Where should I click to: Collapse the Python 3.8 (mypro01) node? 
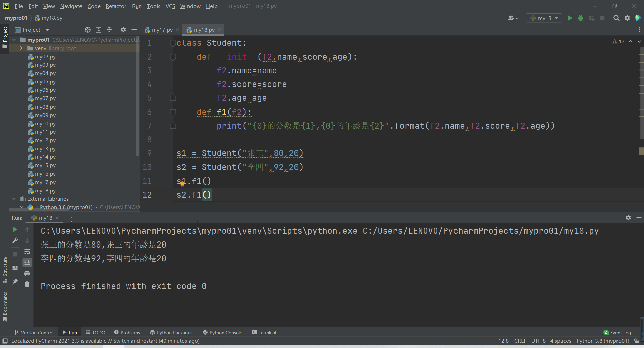click(x=21, y=207)
